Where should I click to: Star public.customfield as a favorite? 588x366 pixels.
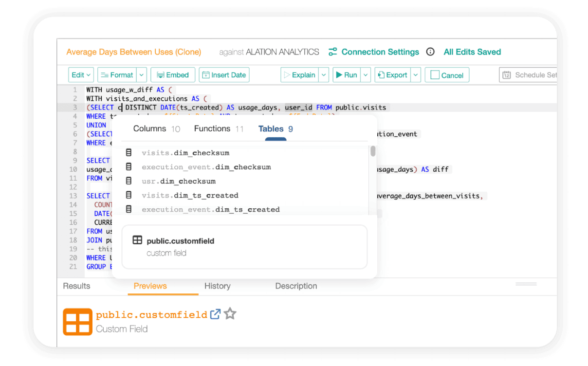tap(230, 313)
